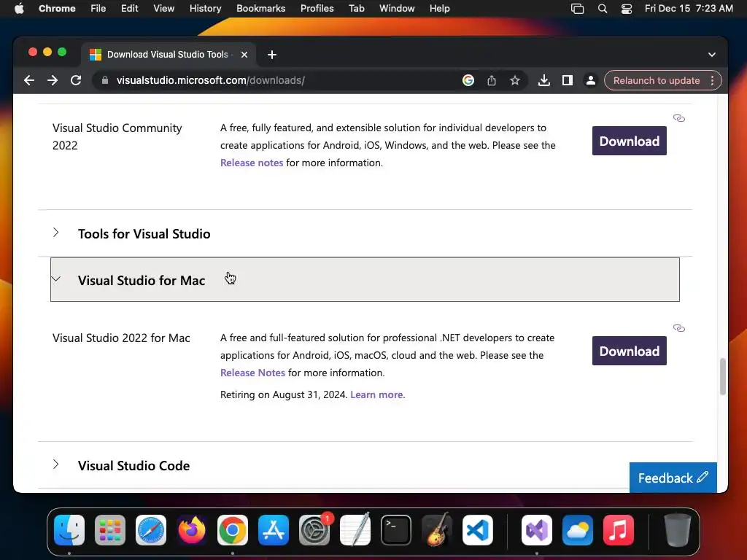Bookmark this page with star icon

click(515, 80)
